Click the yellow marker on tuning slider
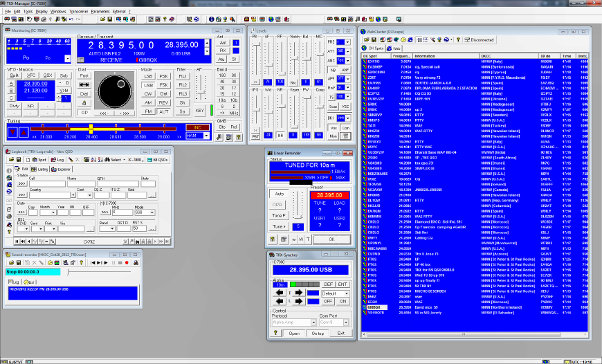602x364 pixels. pos(91,129)
